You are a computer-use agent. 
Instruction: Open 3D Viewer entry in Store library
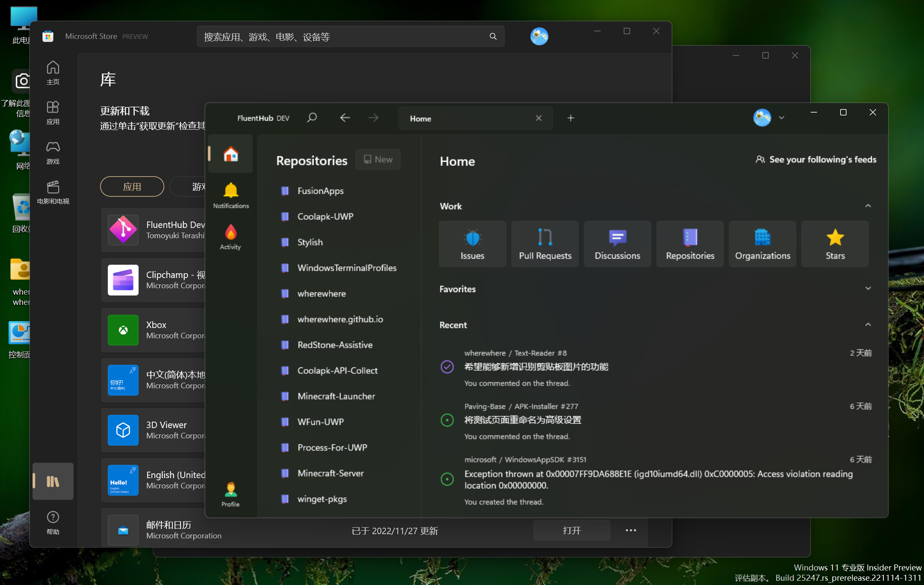tap(153, 430)
